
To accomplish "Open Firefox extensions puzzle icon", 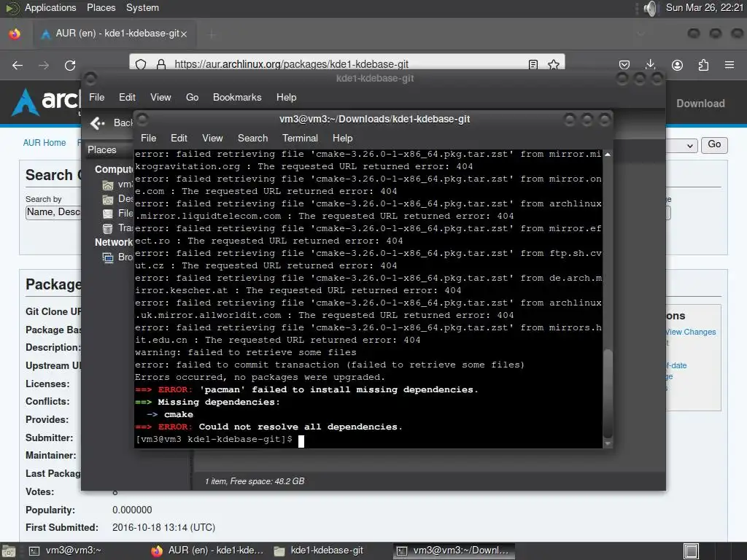I will tap(703, 65).
